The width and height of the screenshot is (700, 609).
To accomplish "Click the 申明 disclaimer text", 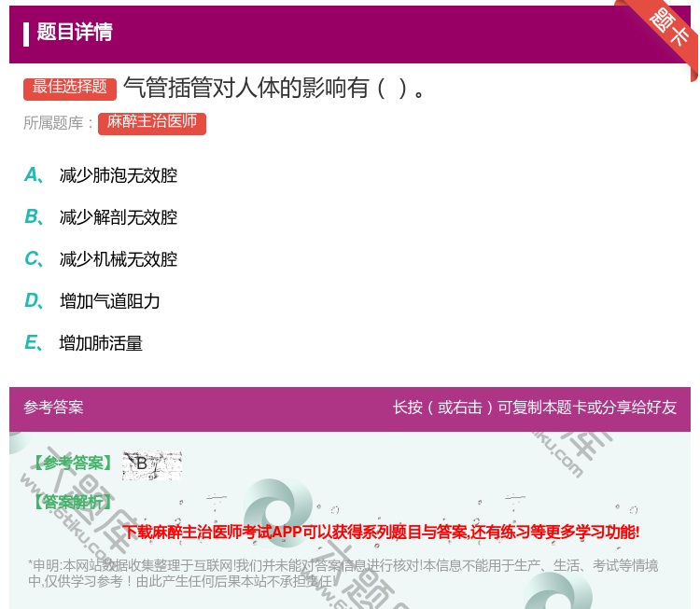I will [x=343, y=574].
